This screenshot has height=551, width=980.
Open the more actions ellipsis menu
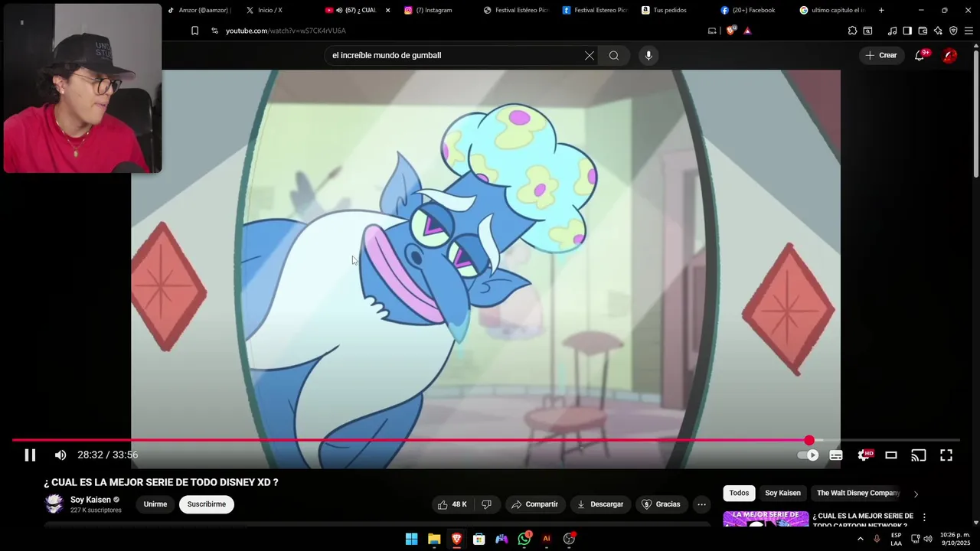pos(701,504)
